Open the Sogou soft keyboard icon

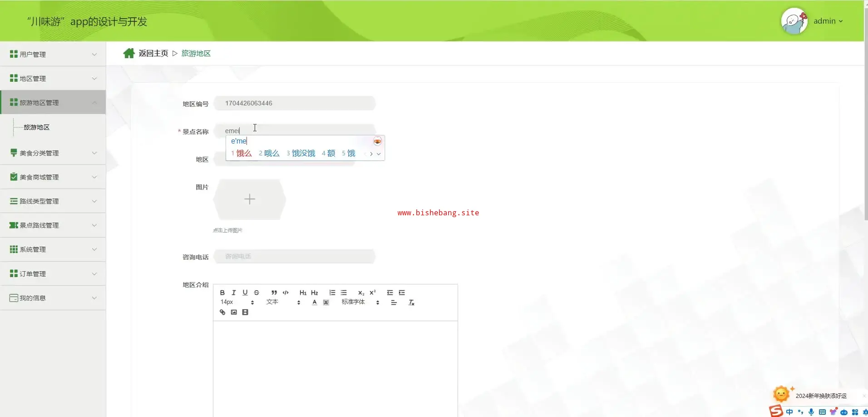(x=822, y=412)
